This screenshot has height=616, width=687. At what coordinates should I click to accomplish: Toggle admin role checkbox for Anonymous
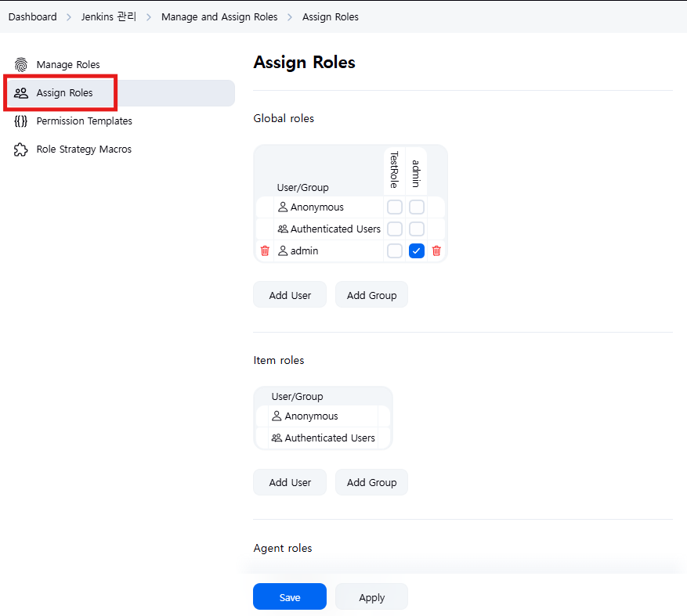(417, 207)
